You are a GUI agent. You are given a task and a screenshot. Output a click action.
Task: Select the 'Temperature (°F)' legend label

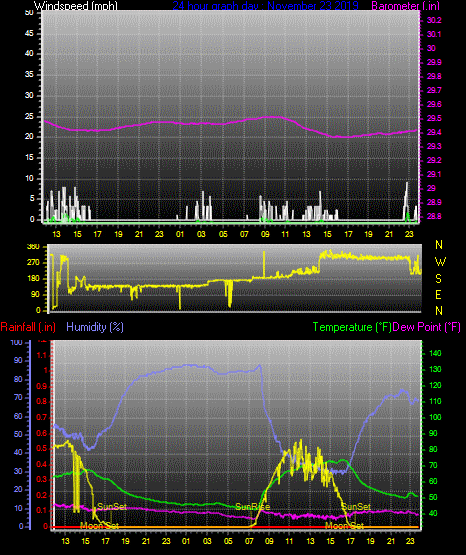352,327
